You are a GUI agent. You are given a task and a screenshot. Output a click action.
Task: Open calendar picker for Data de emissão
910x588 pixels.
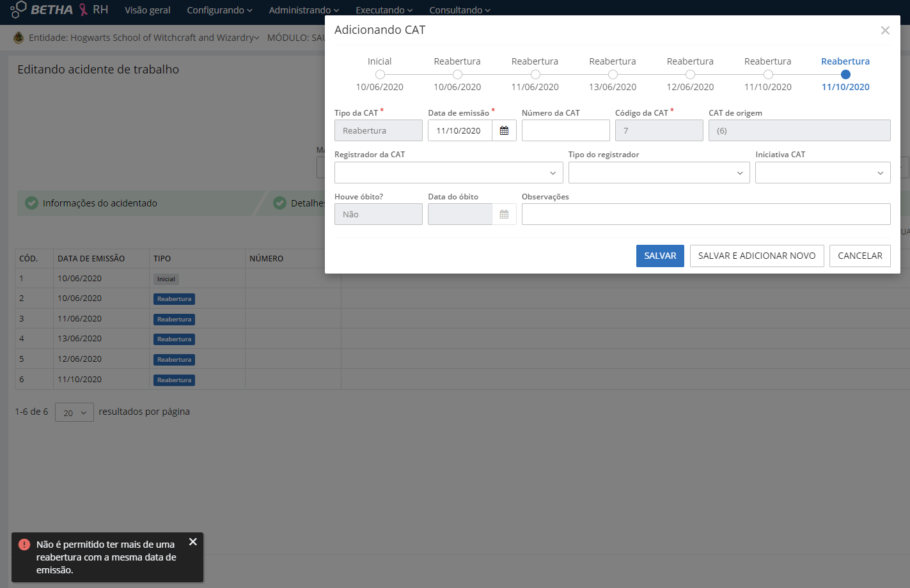coord(504,130)
